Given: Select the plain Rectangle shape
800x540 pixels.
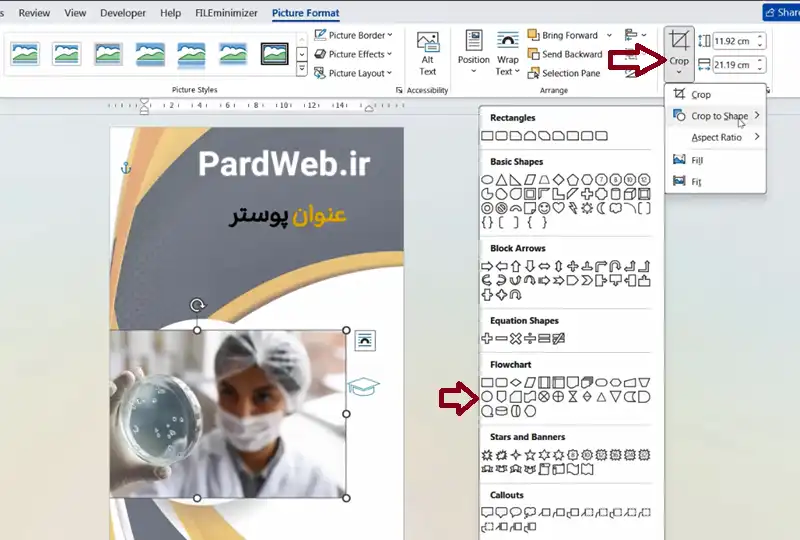Looking at the screenshot, I should coord(487,136).
